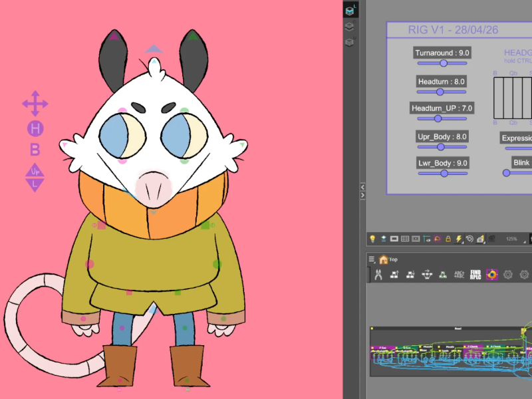Click the RIG V1 - 28/04/26 title
The image size is (532, 399).
pyautogui.click(x=453, y=30)
